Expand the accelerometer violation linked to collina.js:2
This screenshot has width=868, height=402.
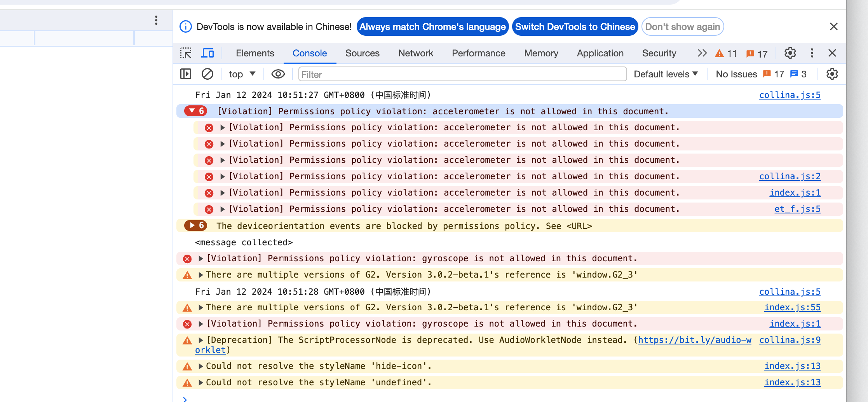pyautogui.click(x=223, y=177)
